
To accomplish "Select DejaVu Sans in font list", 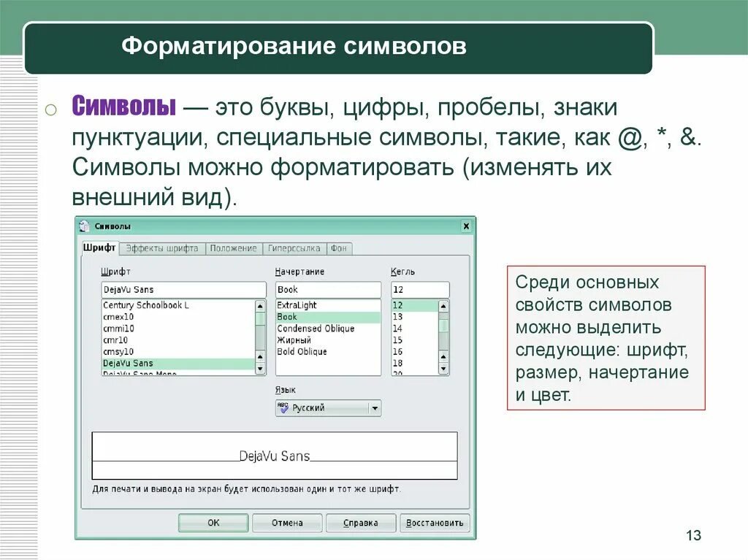I will [178, 364].
